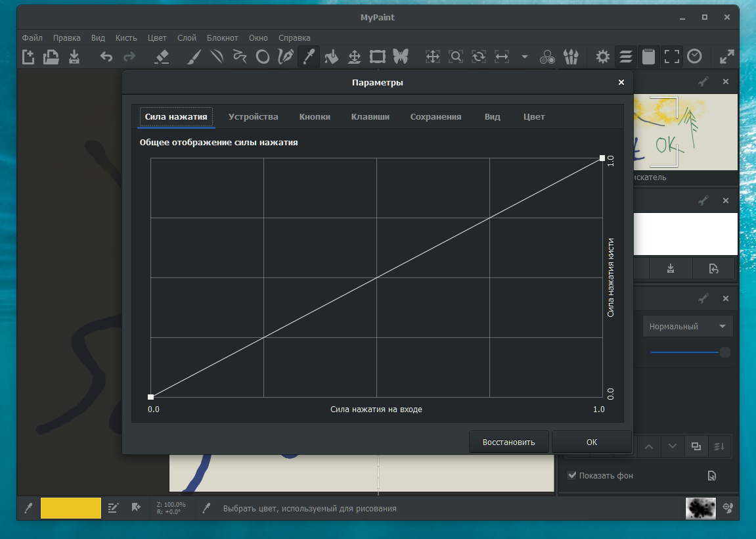Screen dimensions: 756x539
Task: Switch to the Цвет tab in Параметры
Action: point(534,117)
